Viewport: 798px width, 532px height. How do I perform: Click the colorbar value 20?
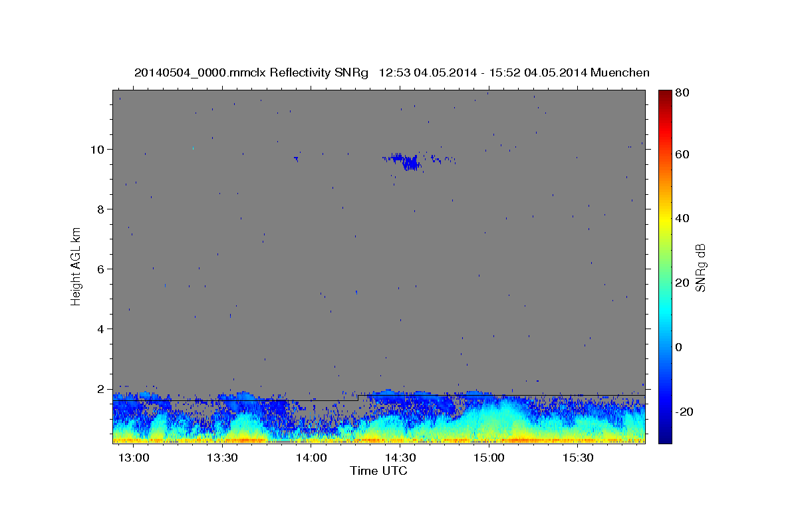[681, 283]
